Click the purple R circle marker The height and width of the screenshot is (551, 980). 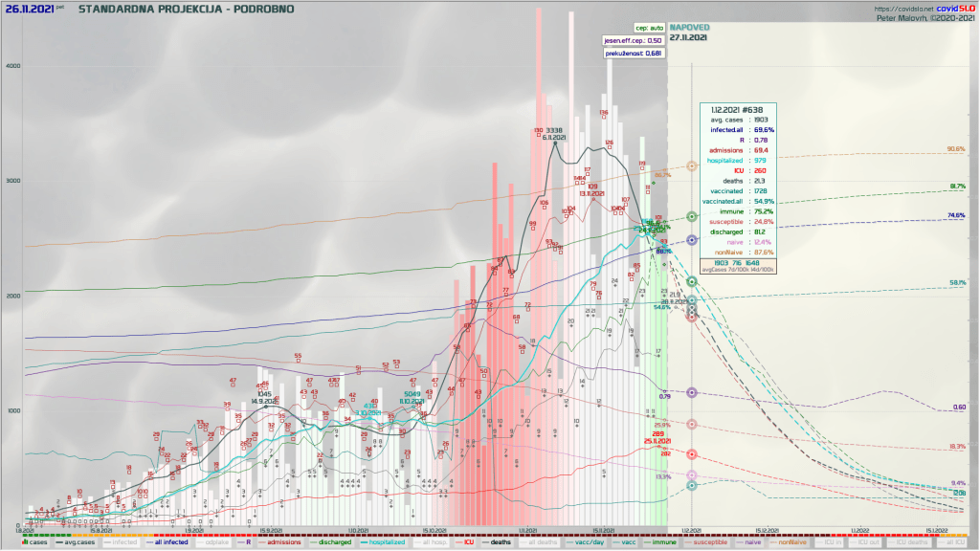(692, 393)
